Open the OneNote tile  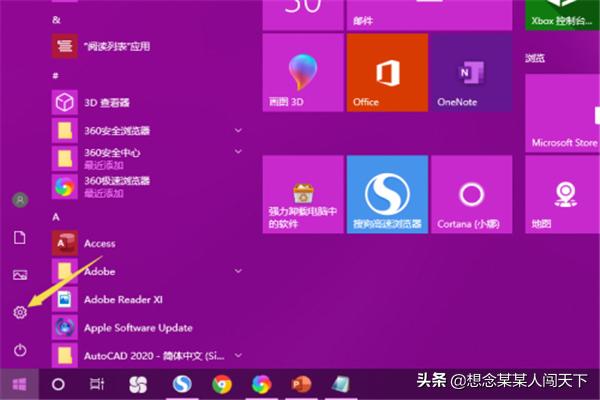[x=471, y=72]
